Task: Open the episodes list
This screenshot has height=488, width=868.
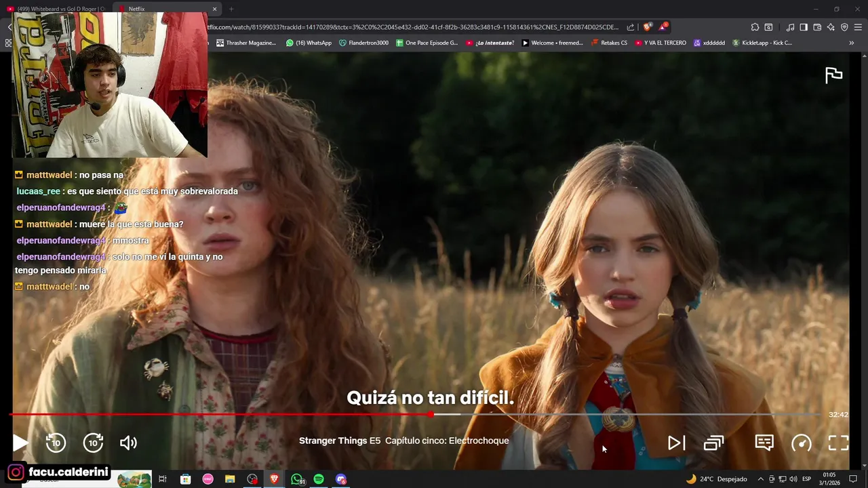Action: click(x=713, y=443)
